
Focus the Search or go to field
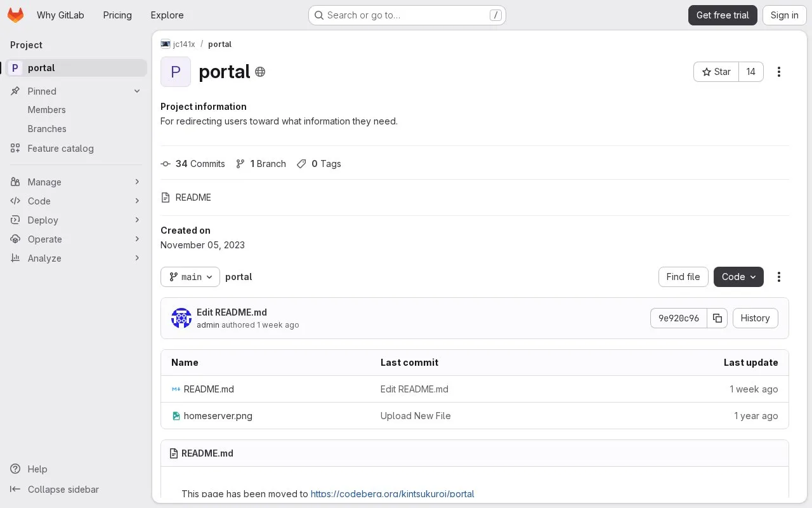point(407,15)
